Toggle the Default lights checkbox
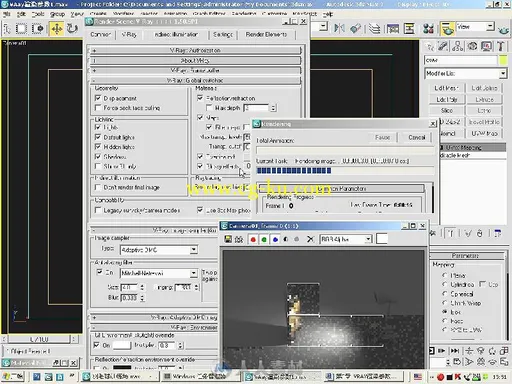Screen dimensions: 512x384 pos(98,137)
